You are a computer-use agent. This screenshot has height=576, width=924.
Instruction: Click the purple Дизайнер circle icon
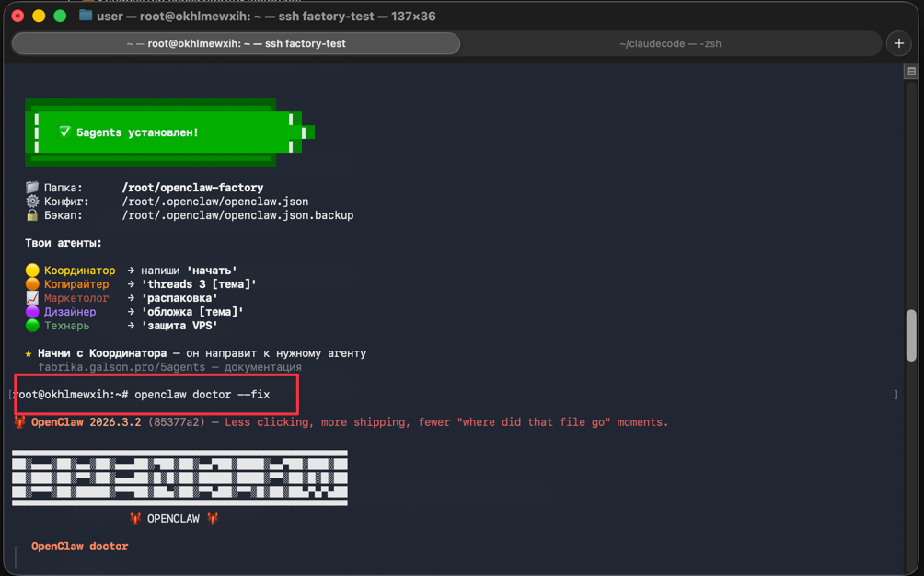(32, 312)
